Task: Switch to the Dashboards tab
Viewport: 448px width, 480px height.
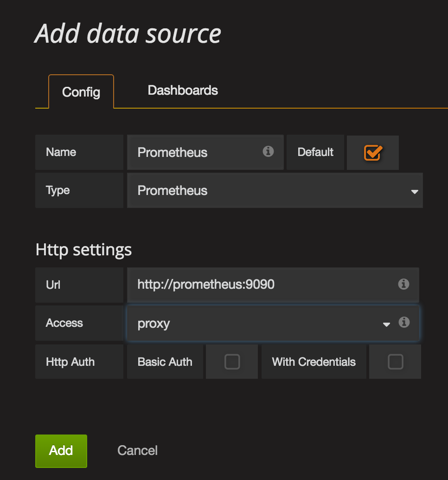Action: pyautogui.click(x=183, y=90)
